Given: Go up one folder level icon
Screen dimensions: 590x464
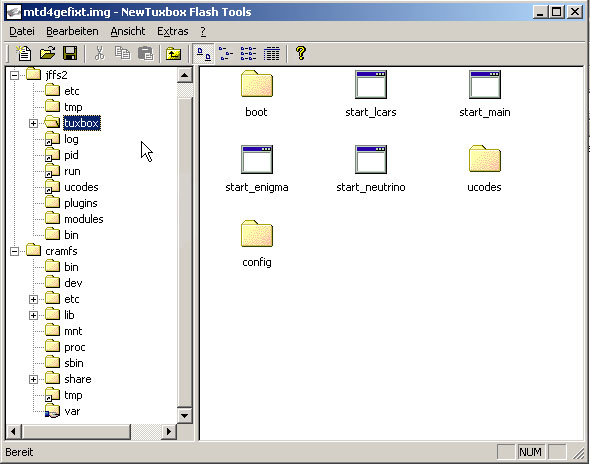Looking at the screenshot, I should [173, 53].
